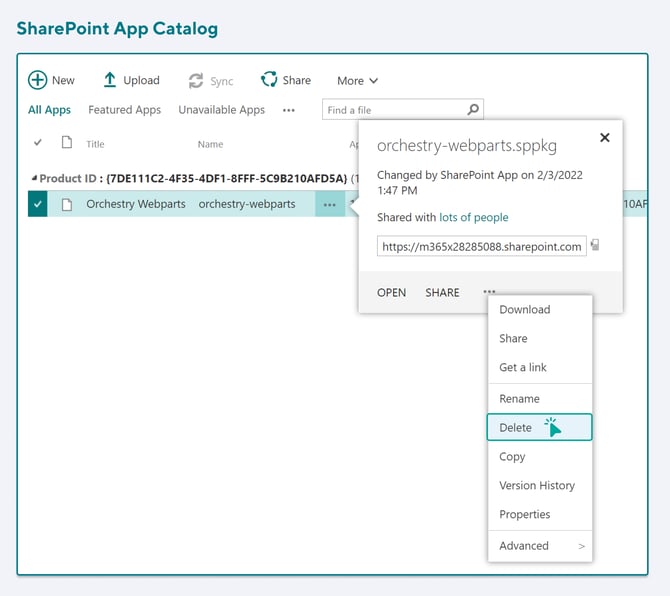Uncheck the Orchestry Webparts row checkbox

pyautogui.click(x=38, y=204)
